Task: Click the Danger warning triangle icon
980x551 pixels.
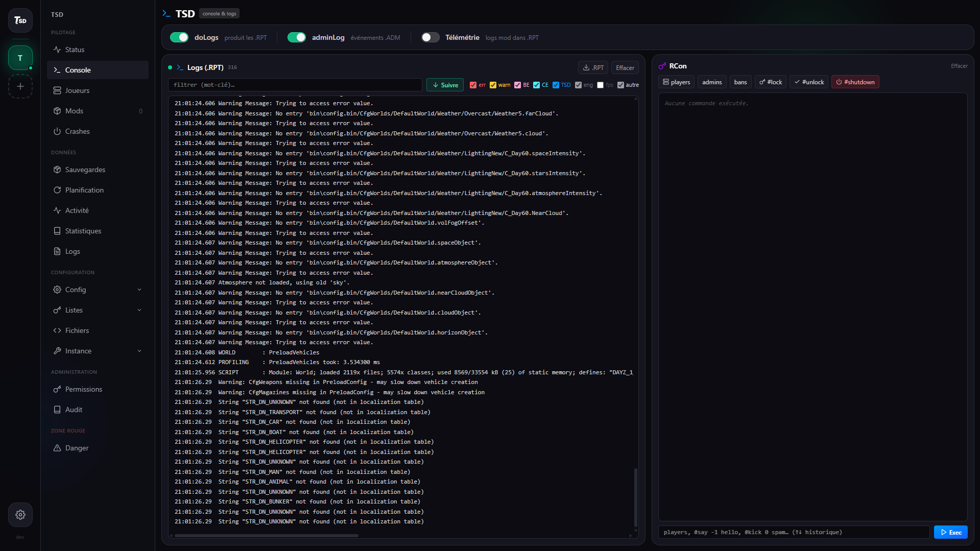Action: pyautogui.click(x=57, y=448)
